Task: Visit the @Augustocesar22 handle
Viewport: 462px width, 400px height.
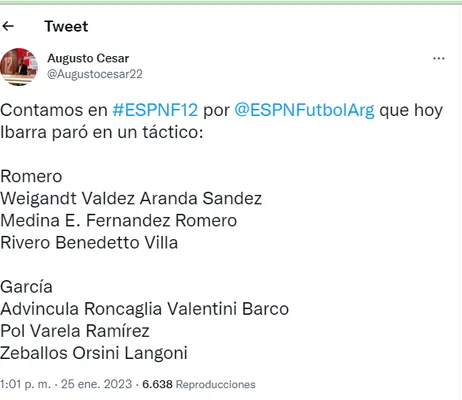Action: (95, 74)
